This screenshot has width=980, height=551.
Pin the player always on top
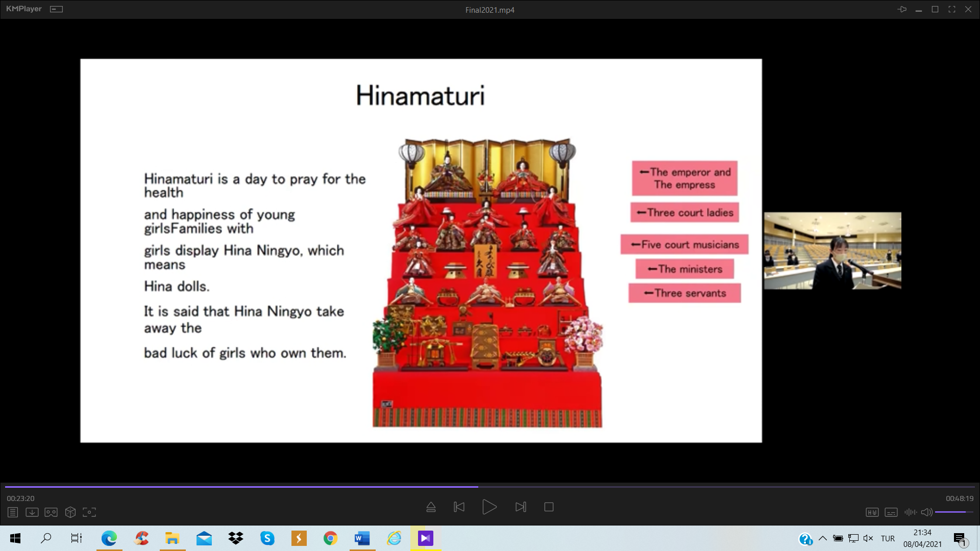(902, 9)
